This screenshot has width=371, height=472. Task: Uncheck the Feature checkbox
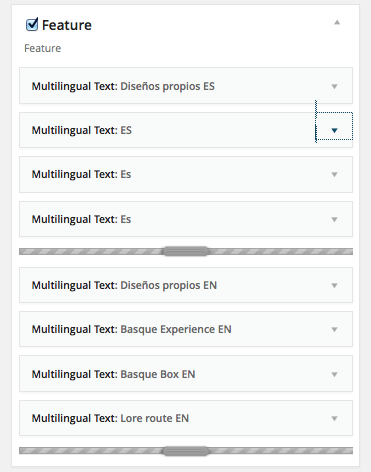point(32,25)
